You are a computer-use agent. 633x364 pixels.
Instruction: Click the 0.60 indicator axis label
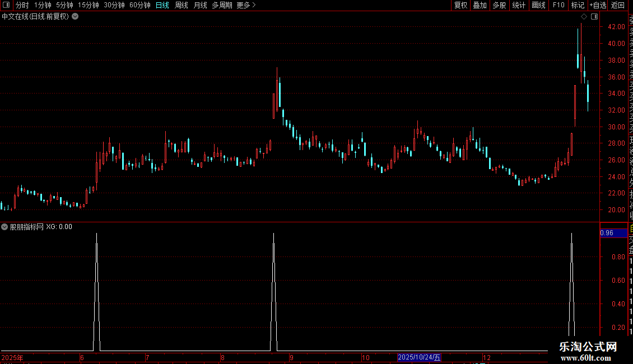[618, 280]
